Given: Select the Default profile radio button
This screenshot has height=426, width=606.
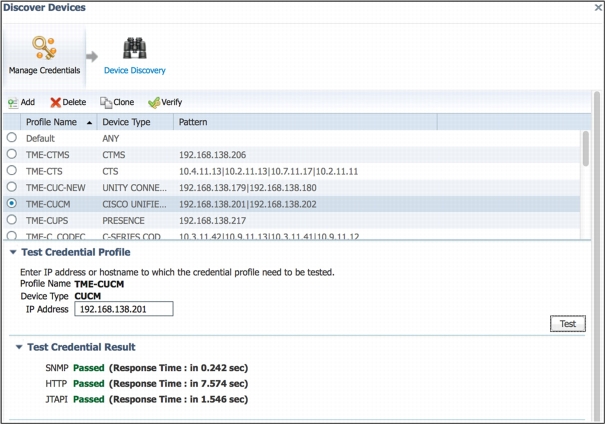Looking at the screenshot, I should pos(12,138).
